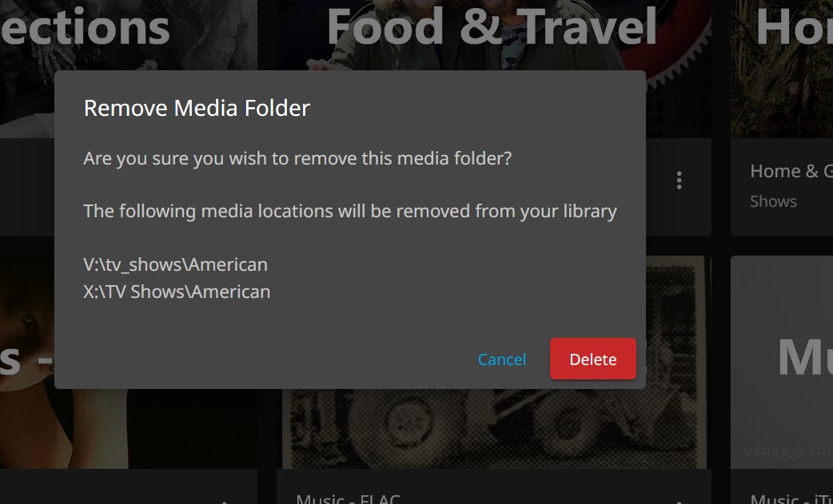833x504 pixels.
Task: Open the Collections library card image
Action: click(x=129, y=35)
